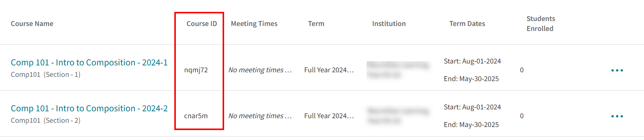Select the course ID cnar5m
The width and height of the screenshot is (644, 140).
coord(196,116)
